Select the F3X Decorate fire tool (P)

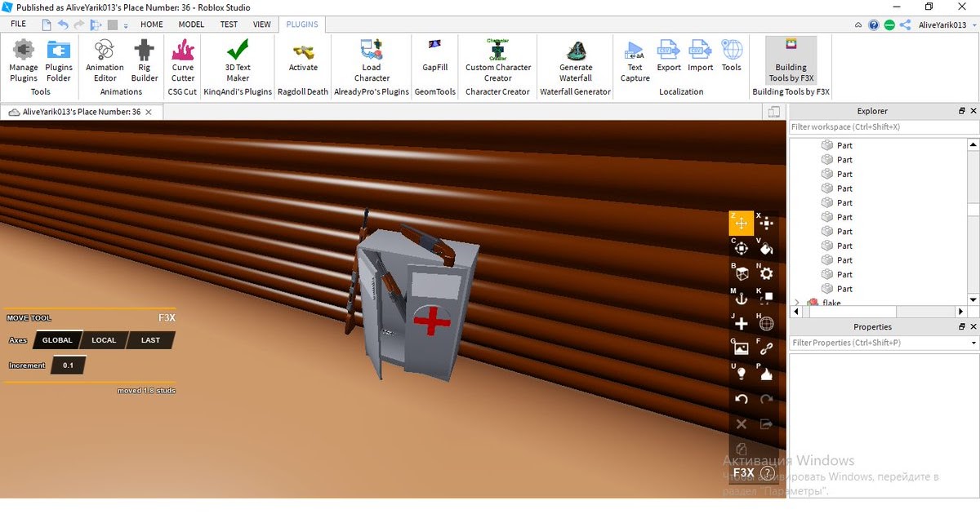[766, 374]
